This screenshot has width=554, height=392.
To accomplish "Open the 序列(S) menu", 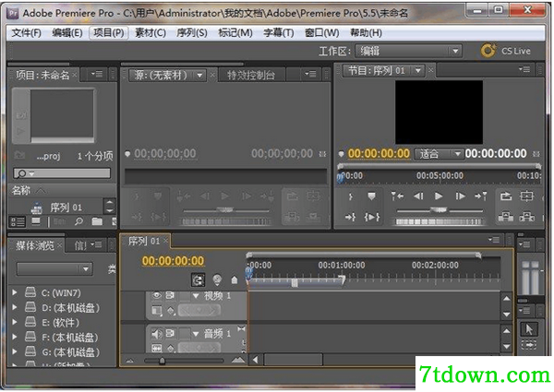I will point(192,33).
